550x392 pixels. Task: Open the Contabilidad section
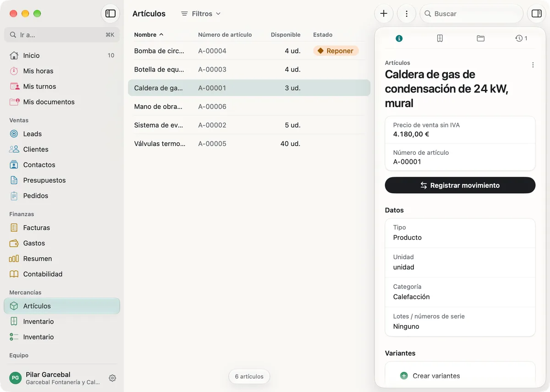(x=62, y=274)
